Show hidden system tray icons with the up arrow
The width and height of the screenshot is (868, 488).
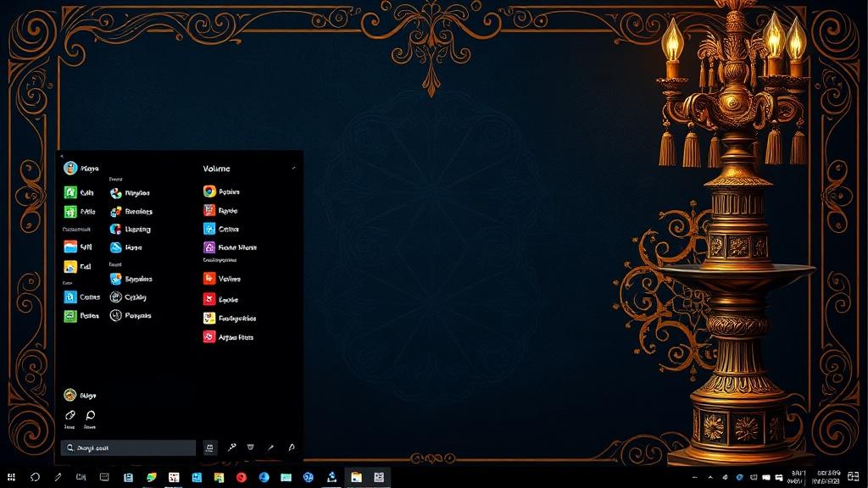[711, 478]
